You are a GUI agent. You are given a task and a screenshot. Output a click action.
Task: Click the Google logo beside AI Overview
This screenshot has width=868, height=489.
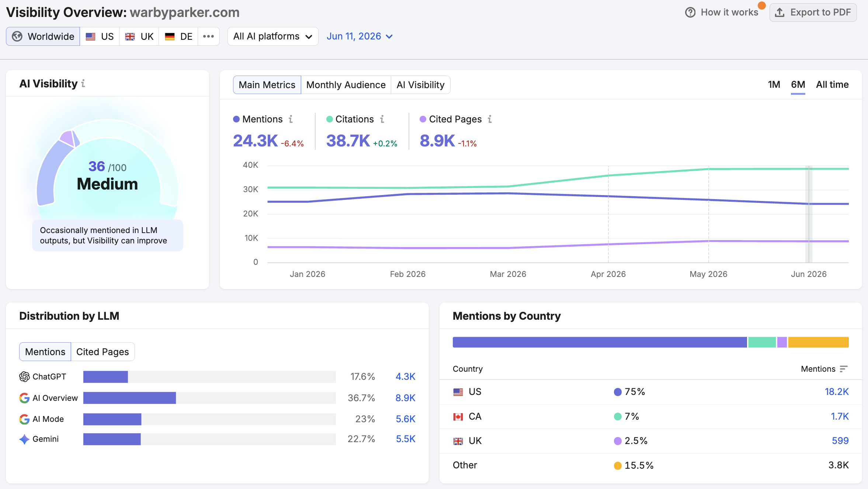(x=24, y=398)
